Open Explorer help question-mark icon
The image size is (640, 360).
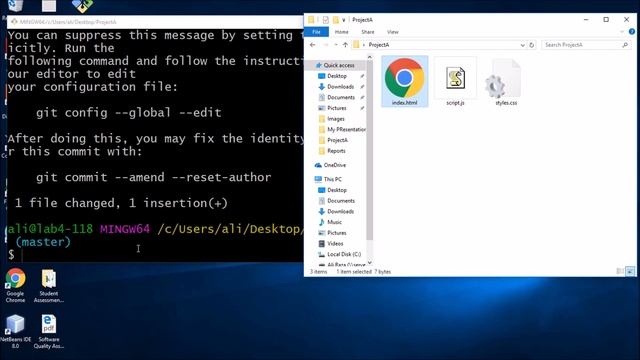[631, 32]
